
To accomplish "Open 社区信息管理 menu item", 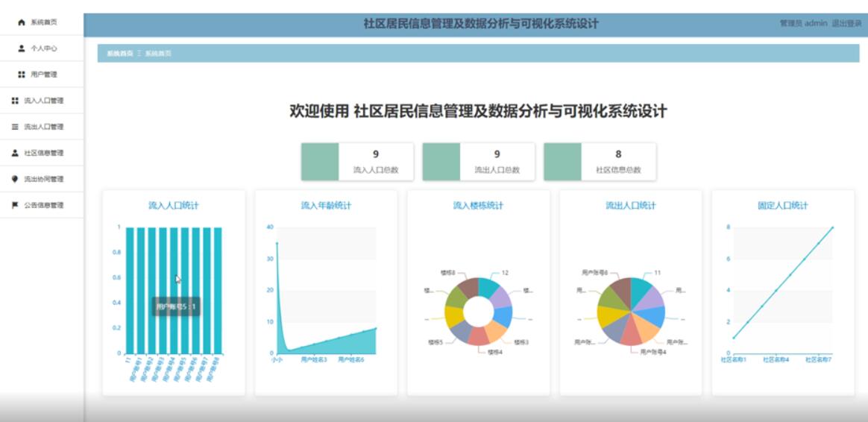I will [x=42, y=153].
